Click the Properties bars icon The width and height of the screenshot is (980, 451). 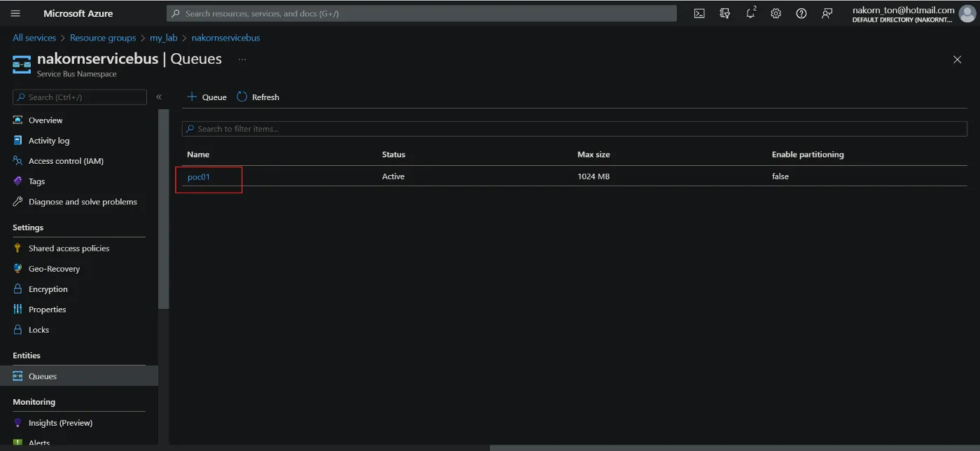point(18,309)
